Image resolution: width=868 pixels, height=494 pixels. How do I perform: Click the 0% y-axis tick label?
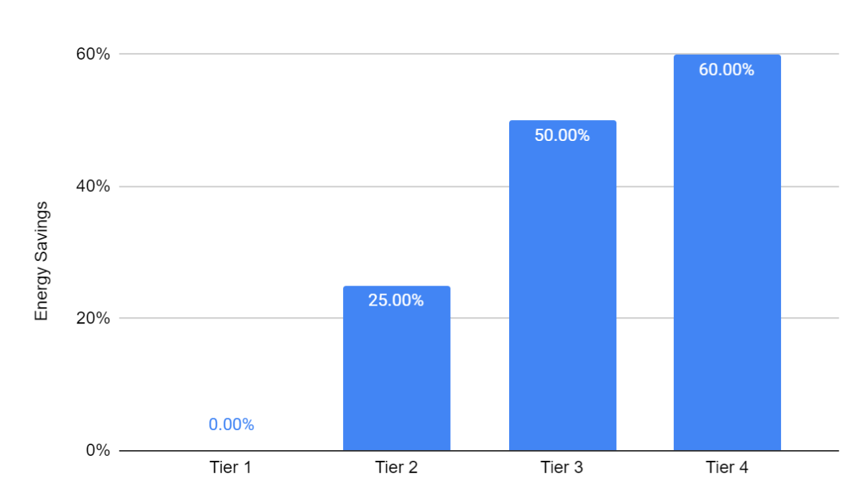[x=98, y=451]
